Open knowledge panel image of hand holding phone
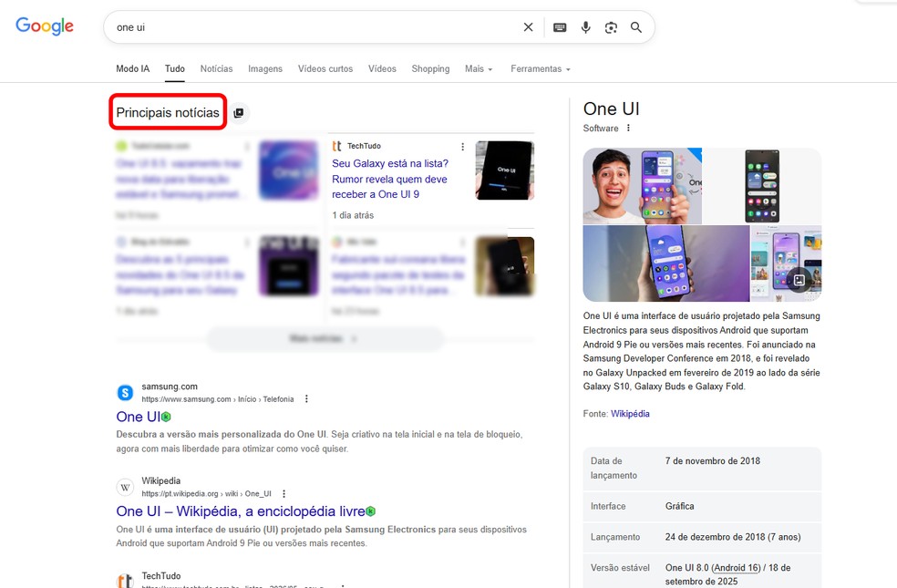This screenshot has height=588, width=897. point(665,263)
